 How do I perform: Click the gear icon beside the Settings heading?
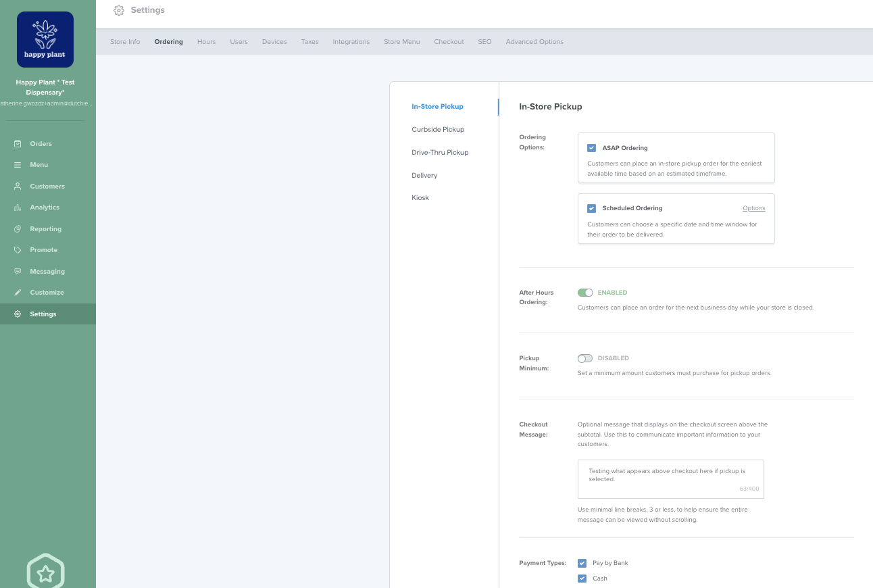(119, 10)
